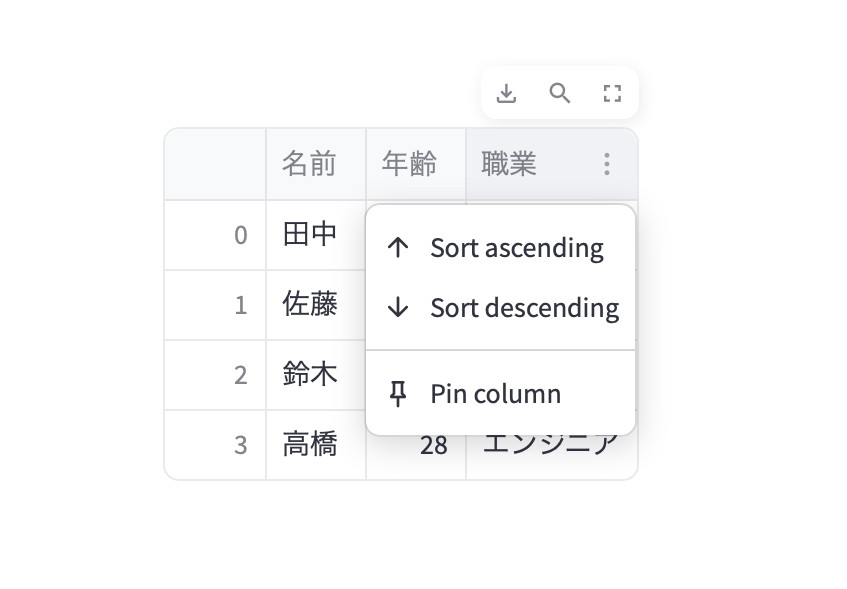Click the three-dot menu in 職業 header
This screenshot has height=589, width=847.
(607, 164)
